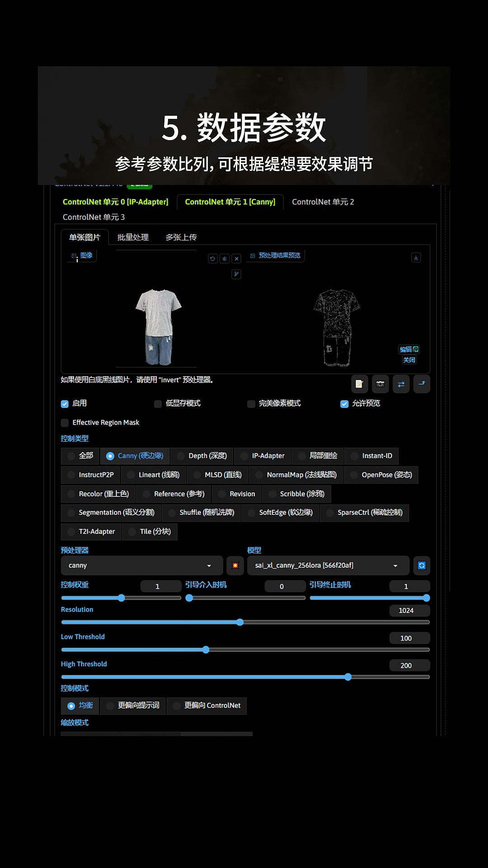Select Tile (分块) control type
Viewport: 488px width, 868px height.
[150, 532]
